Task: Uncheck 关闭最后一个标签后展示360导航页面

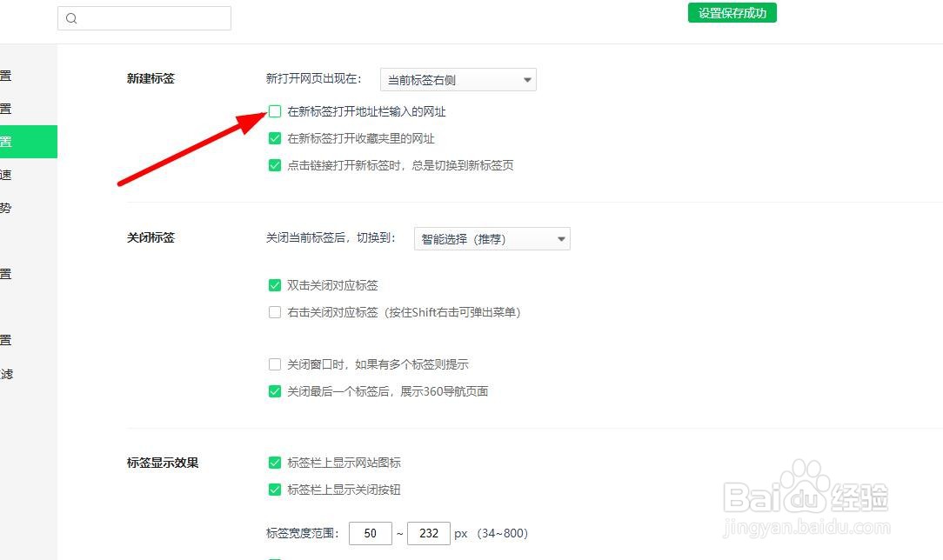Action: tap(275, 391)
